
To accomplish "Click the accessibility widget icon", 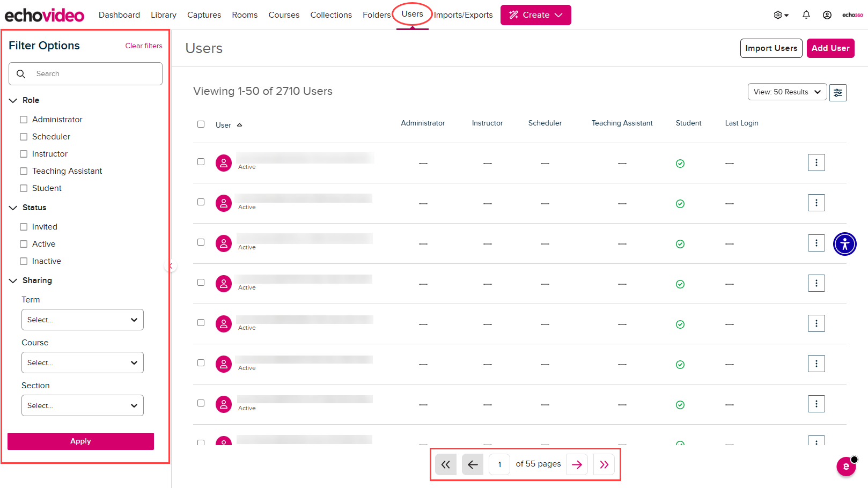I will (x=844, y=243).
